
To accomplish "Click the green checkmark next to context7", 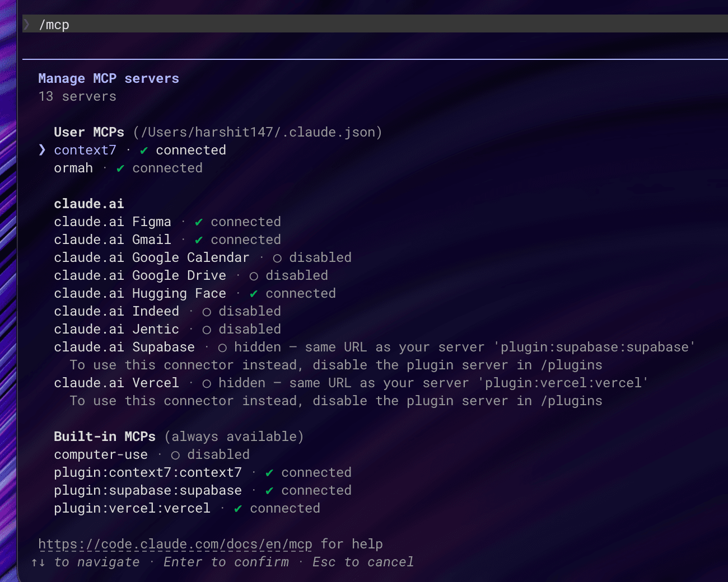I will (144, 150).
